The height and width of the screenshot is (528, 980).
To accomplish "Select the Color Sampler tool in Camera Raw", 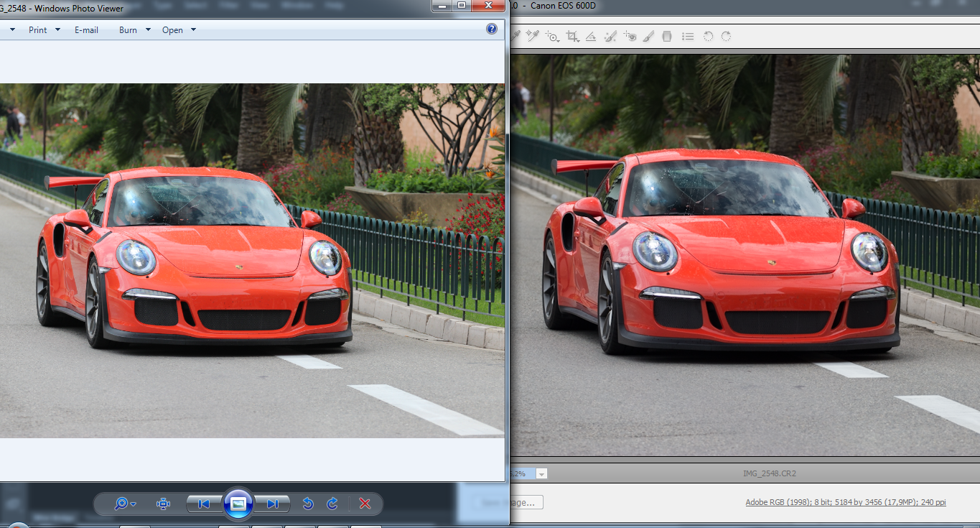I will (533, 36).
